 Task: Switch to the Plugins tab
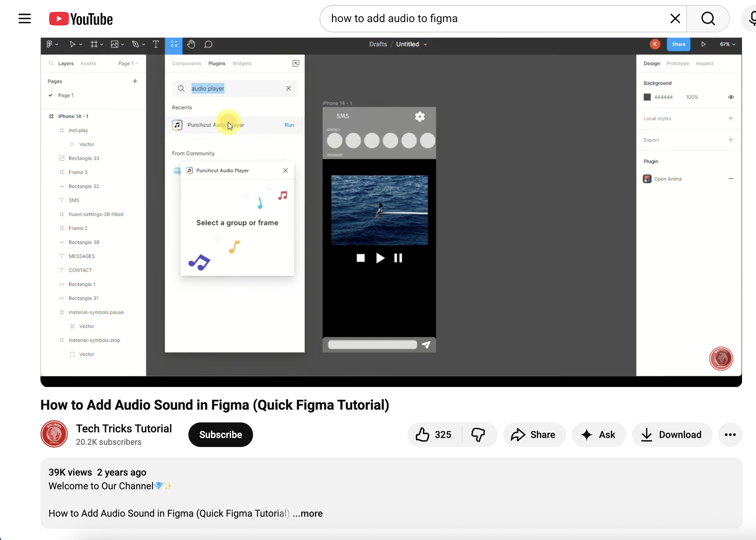point(217,63)
